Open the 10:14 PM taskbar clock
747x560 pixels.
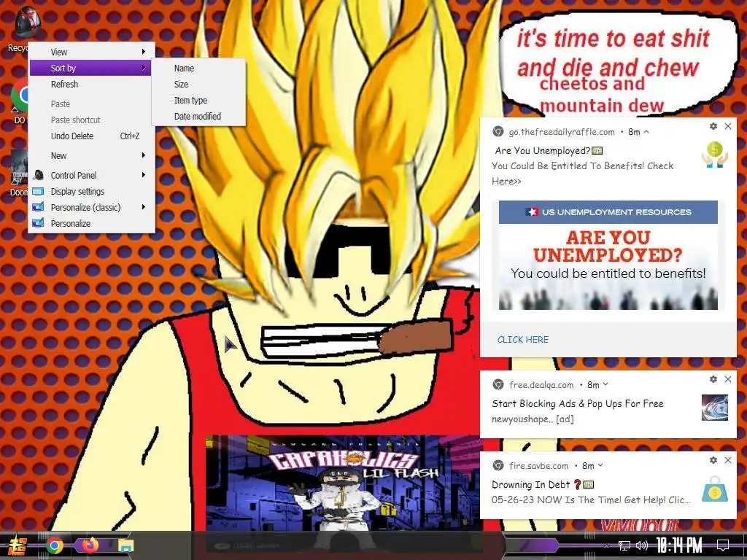pyautogui.click(x=679, y=545)
